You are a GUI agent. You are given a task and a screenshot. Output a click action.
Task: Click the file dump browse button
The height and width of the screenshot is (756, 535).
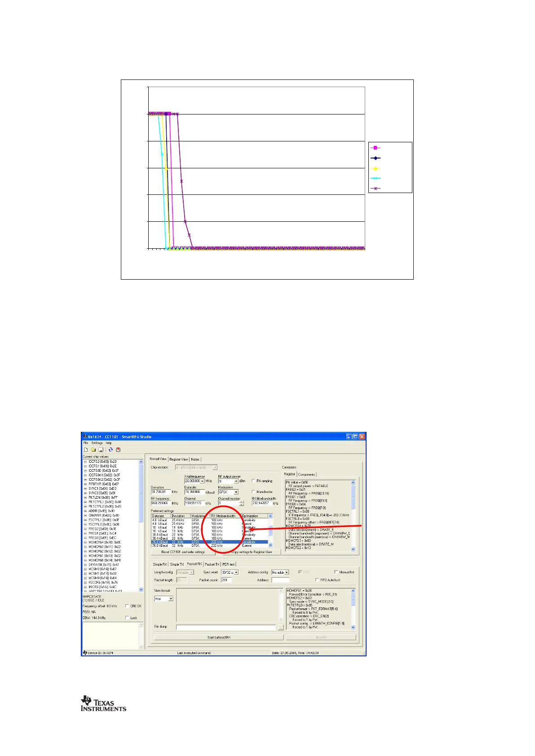281,627
